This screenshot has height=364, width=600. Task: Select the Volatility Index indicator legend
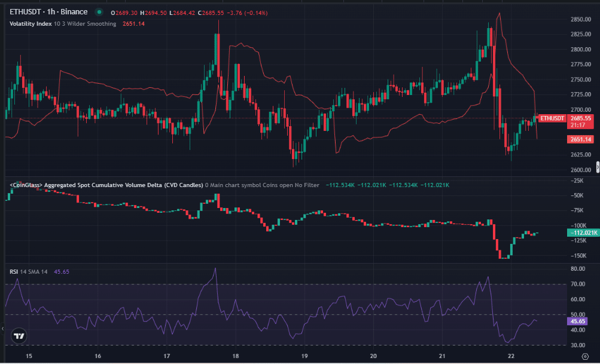35,24
